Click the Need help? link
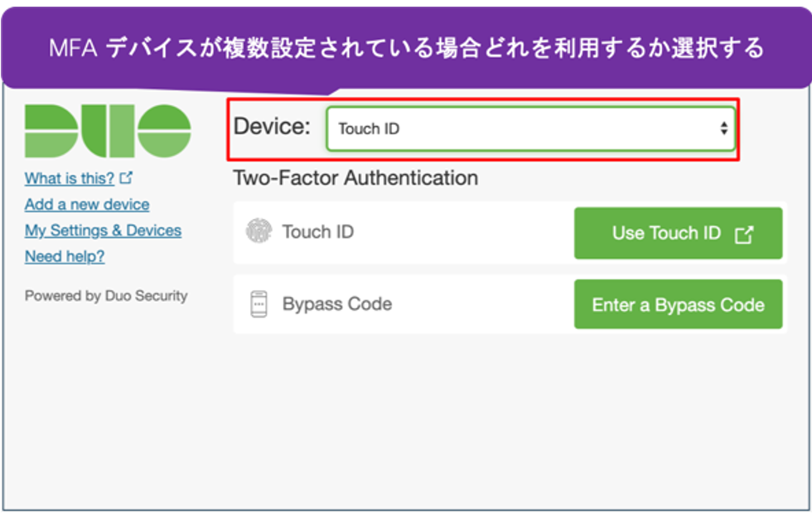 [x=65, y=256]
